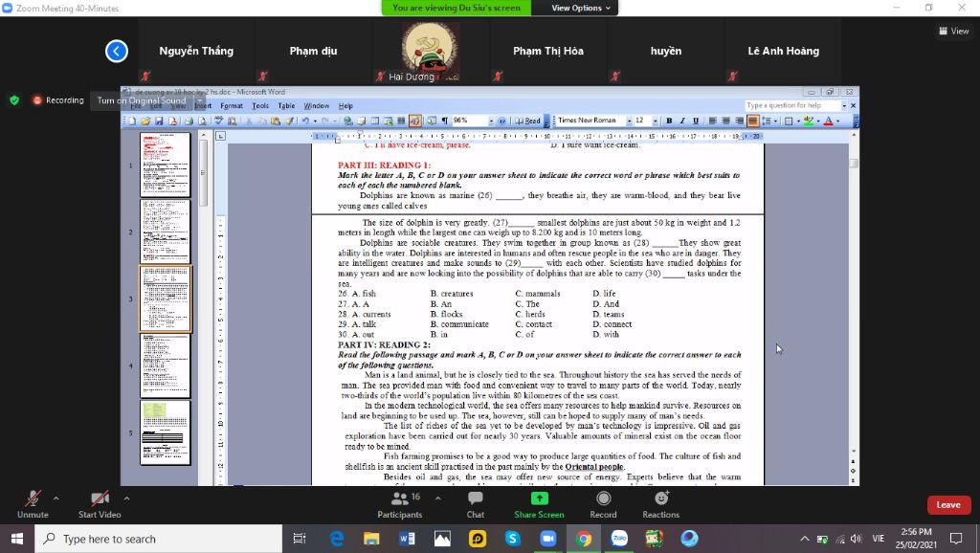The width and height of the screenshot is (980, 553).
Task: Apply outside border using border icon
Action: click(789, 121)
